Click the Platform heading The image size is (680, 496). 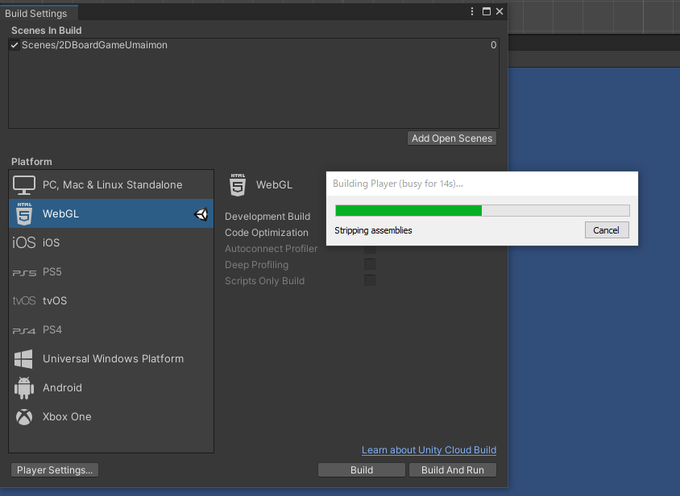coord(32,162)
